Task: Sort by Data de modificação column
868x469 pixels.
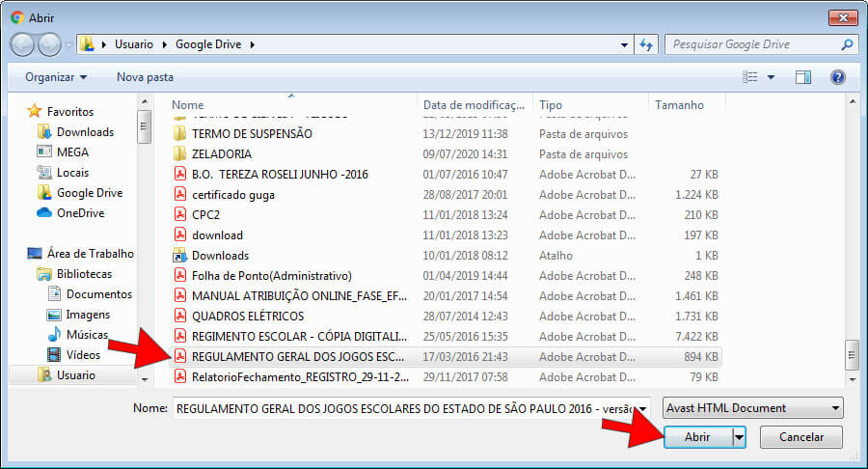Action: 475,105
